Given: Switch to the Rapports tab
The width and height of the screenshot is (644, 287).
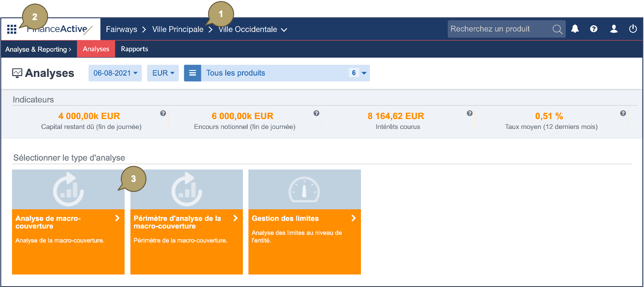Looking at the screenshot, I should point(134,49).
